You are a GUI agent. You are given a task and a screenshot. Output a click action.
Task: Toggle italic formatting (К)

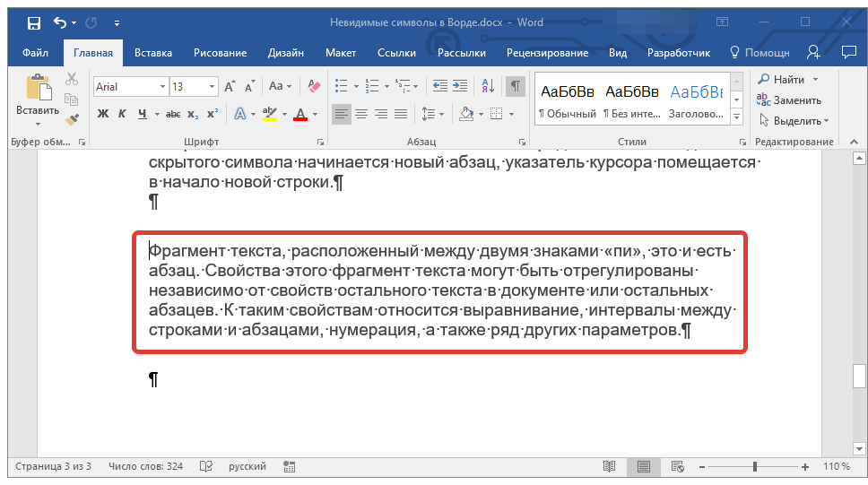tap(122, 114)
